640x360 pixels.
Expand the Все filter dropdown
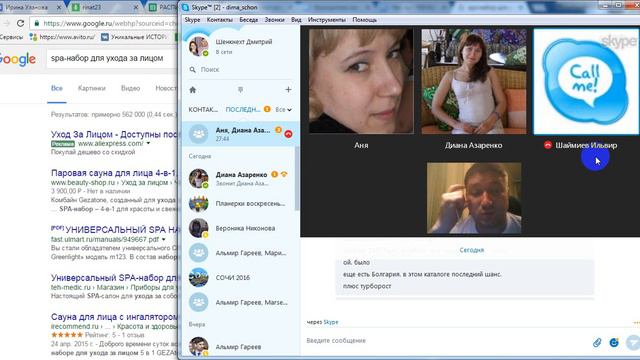283,109
